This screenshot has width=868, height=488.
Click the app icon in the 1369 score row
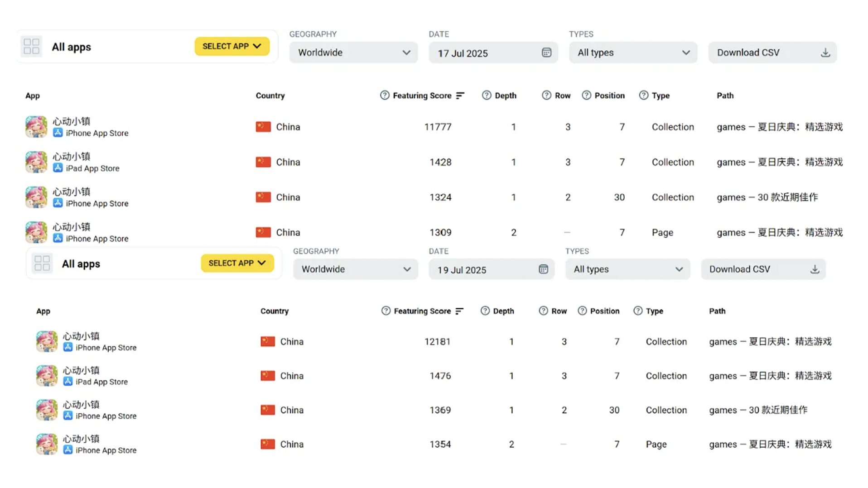click(x=47, y=410)
